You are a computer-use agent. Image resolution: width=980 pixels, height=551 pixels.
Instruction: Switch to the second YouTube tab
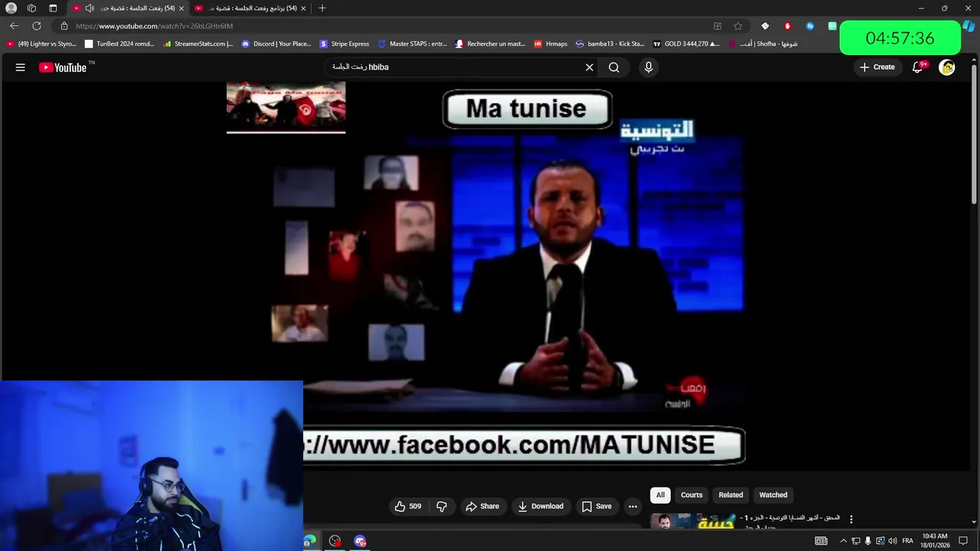point(249,8)
